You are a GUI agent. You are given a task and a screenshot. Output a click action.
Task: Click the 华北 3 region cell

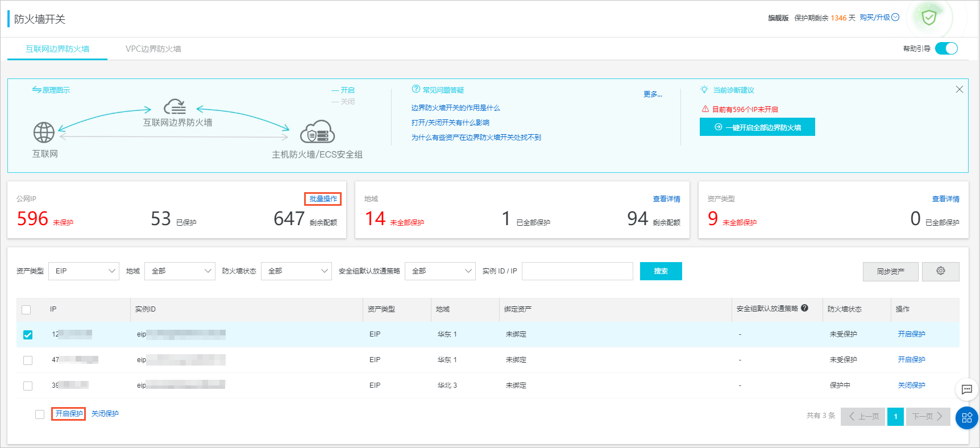coord(447,385)
